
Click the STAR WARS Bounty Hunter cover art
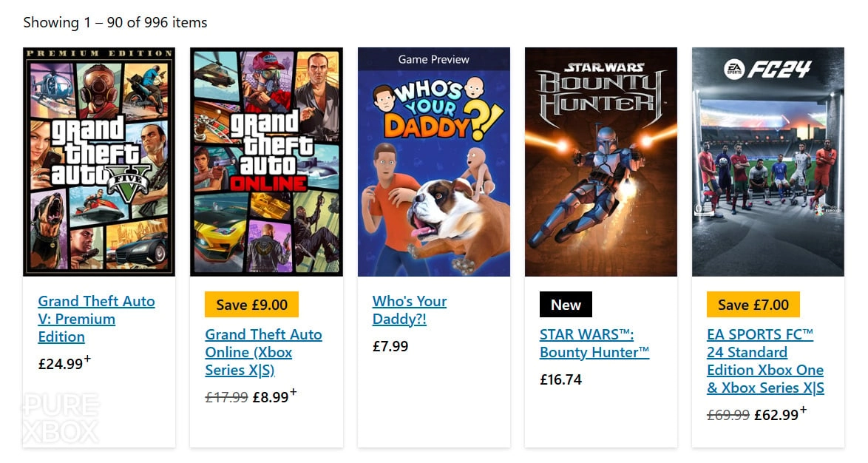click(x=600, y=162)
